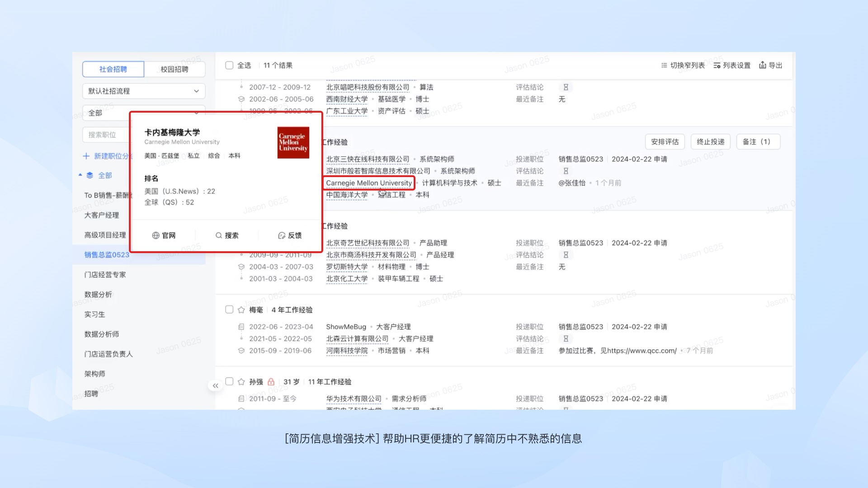This screenshot has width=868, height=488.
Task: Click the lock icon beside 孙强
Action: point(271,382)
